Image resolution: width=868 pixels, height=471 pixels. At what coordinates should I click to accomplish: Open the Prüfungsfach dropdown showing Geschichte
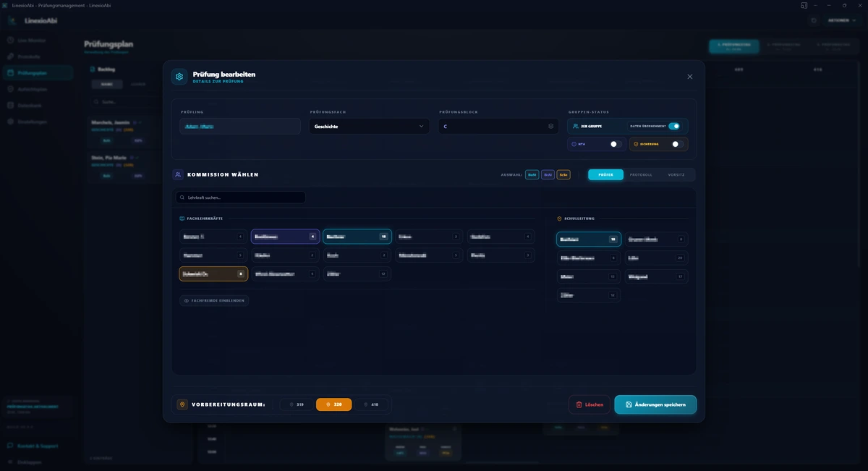click(369, 127)
